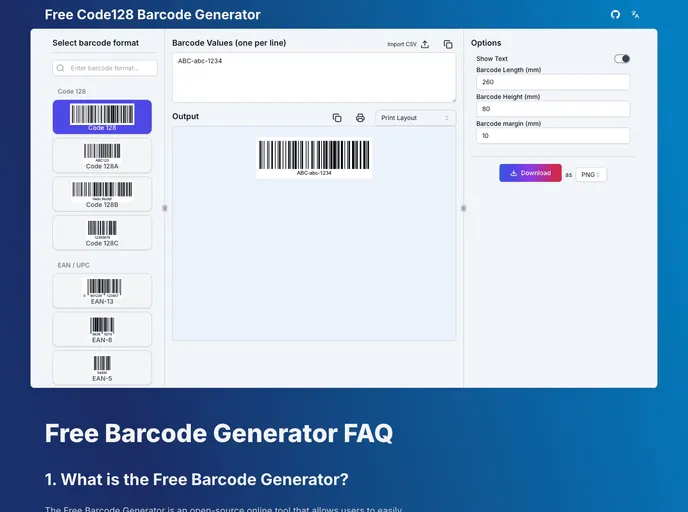This screenshot has width=688, height=512.
Task: Open the GitHub repository icon
Action: [615, 14]
